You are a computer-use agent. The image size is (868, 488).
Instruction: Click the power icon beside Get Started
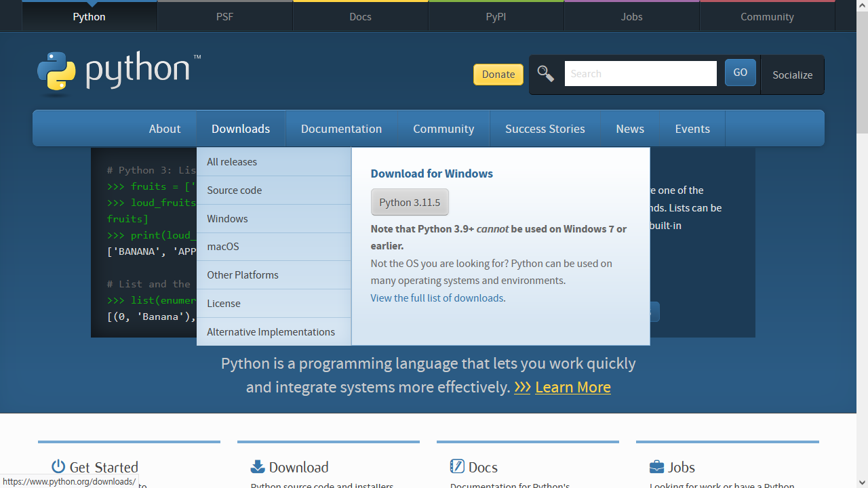click(x=58, y=466)
